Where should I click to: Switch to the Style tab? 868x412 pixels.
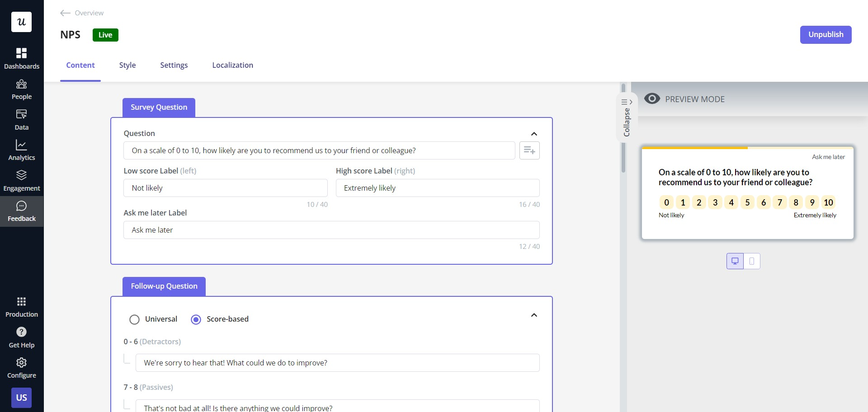pyautogui.click(x=127, y=65)
